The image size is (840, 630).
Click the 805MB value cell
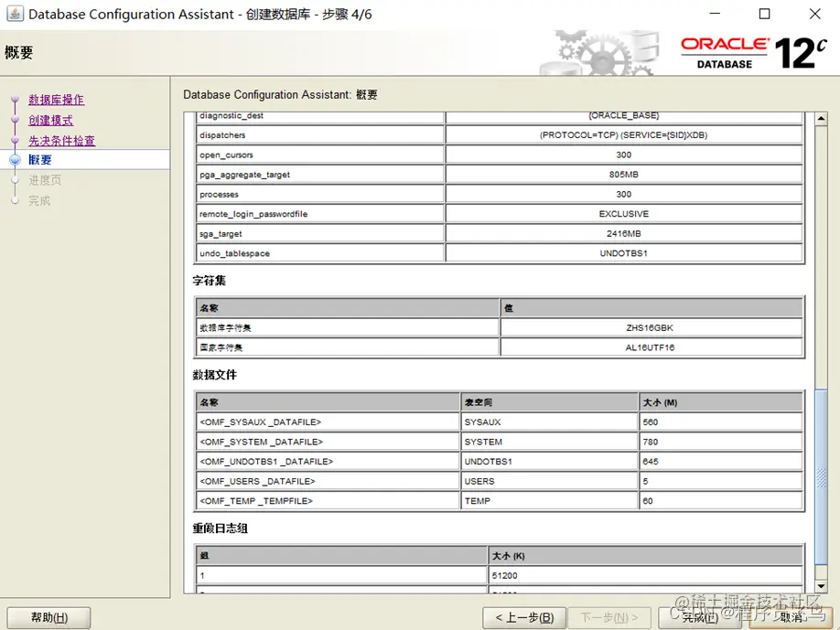(x=624, y=175)
